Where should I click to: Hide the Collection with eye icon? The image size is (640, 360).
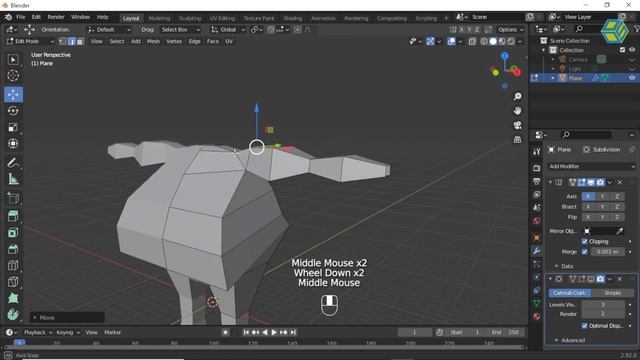point(632,50)
